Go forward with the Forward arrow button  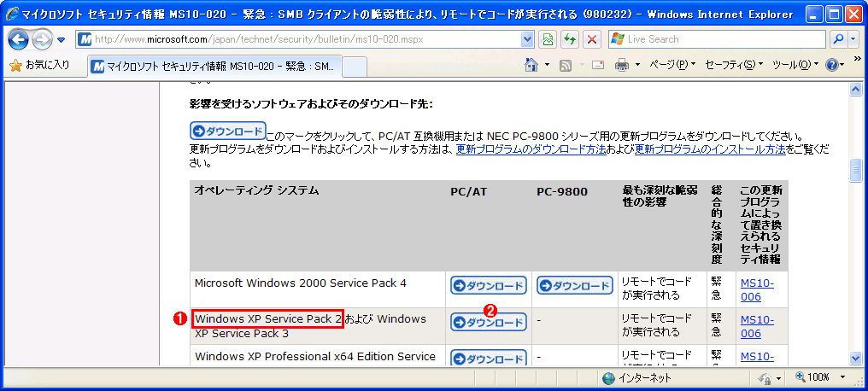click(x=43, y=39)
